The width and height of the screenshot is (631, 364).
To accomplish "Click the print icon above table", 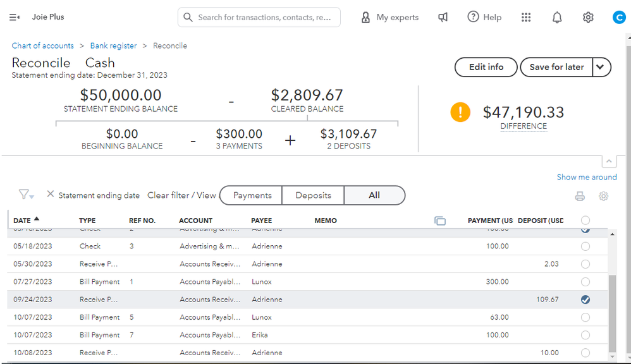I will pyautogui.click(x=580, y=196).
